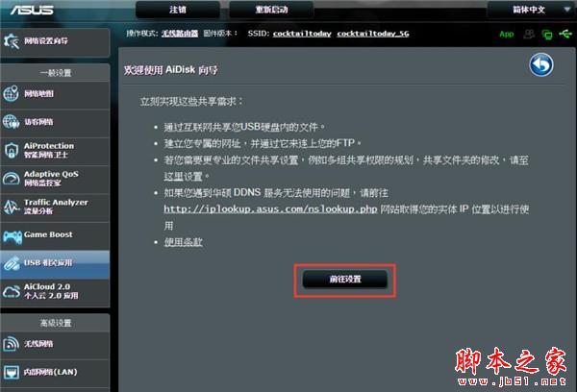Open Adaptive QoS gauge icon
Screen dimensions: 577x392
coord(11,179)
